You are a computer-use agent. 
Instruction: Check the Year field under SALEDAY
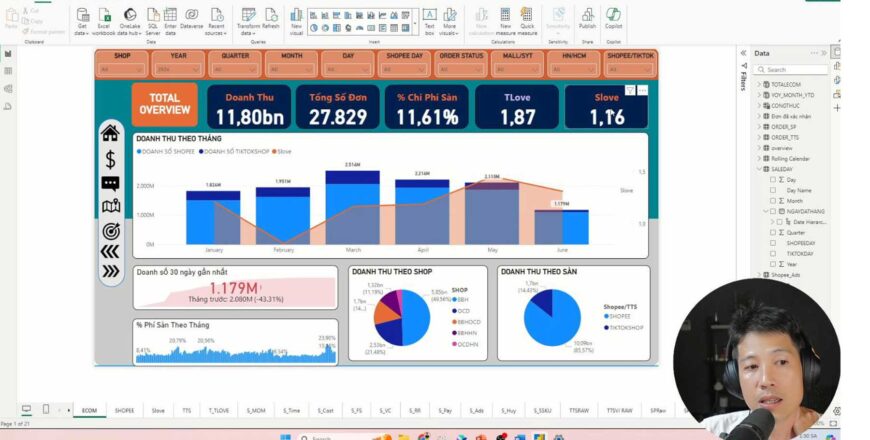(x=773, y=264)
